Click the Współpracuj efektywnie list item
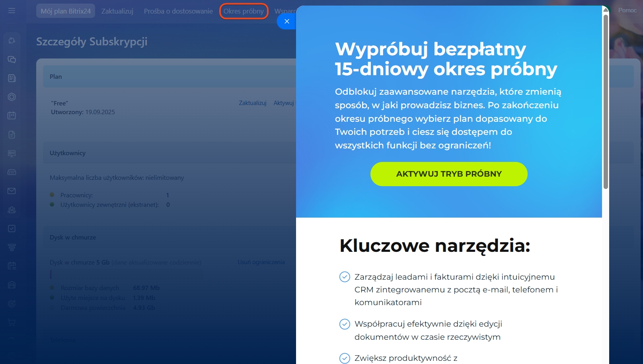Image resolution: width=643 pixels, height=364 pixels. coord(429,330)
